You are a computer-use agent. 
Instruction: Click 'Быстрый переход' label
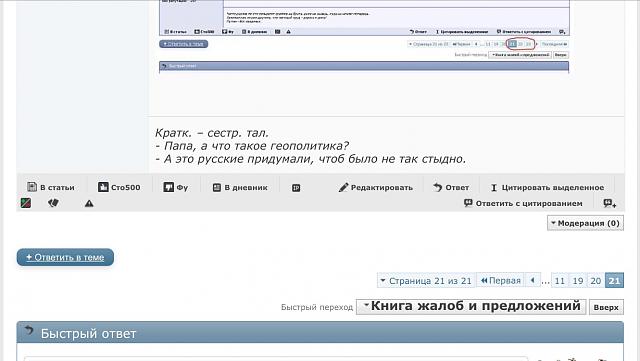click(317, 307)
